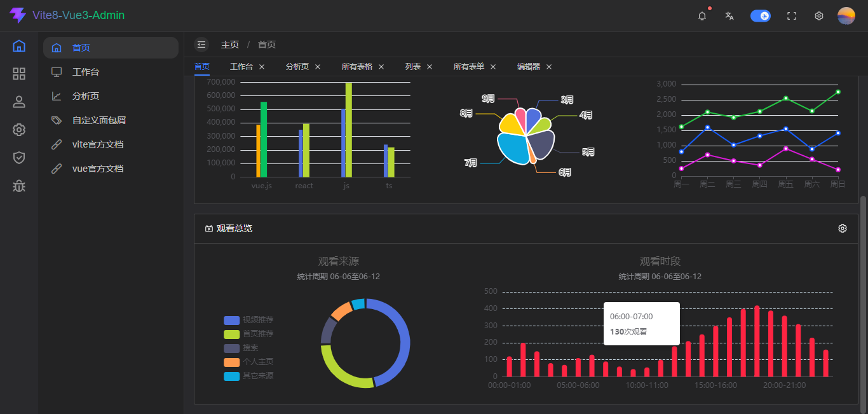This screenshot has width=868, height=414.
Task: Close the 工作台 tab
Action: tap(262, 67)
